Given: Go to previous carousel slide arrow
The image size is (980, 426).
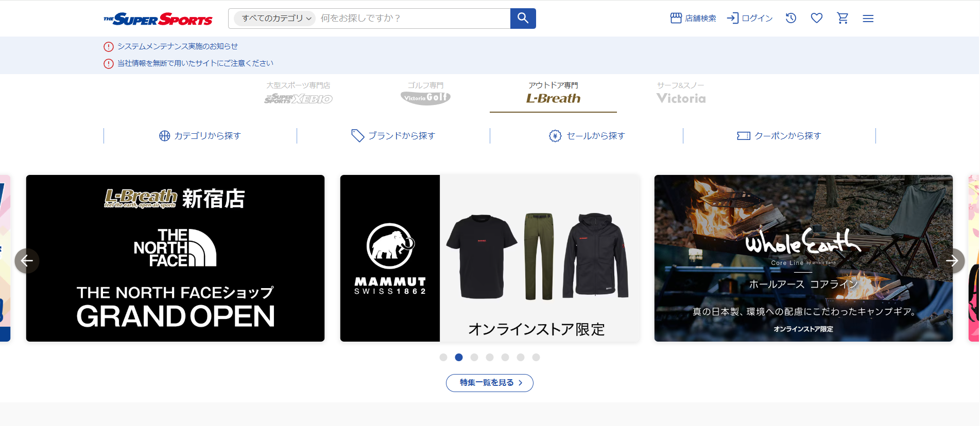Looking at the screenshot, I should tap(27, 260).
